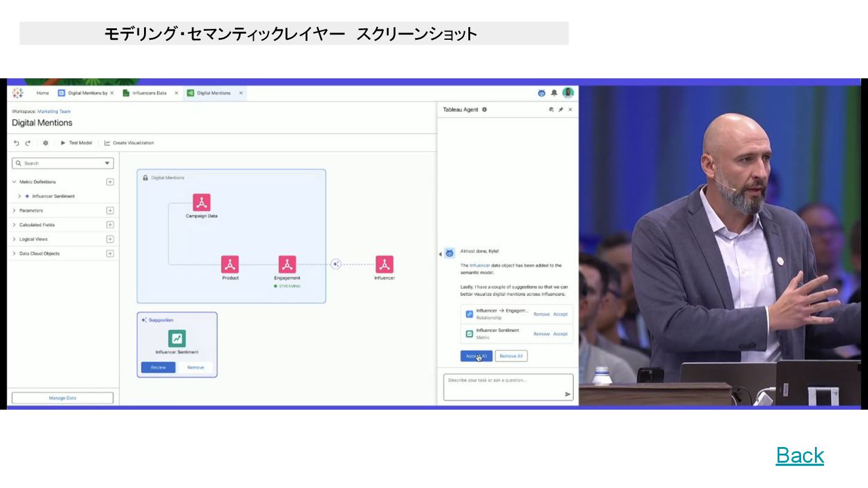Add a new Data Cloud Object
This screenshot has height=488, width=868.
coord(110,254)
